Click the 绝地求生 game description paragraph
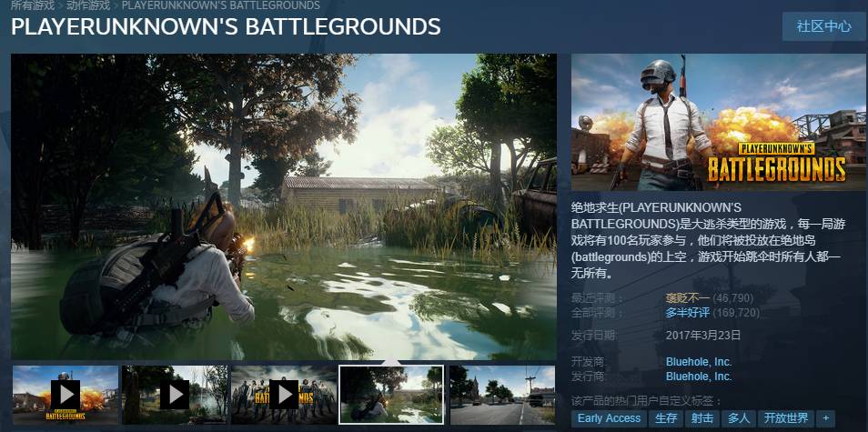This screenshot has height=432, width=868. click(x=709, y=240)
